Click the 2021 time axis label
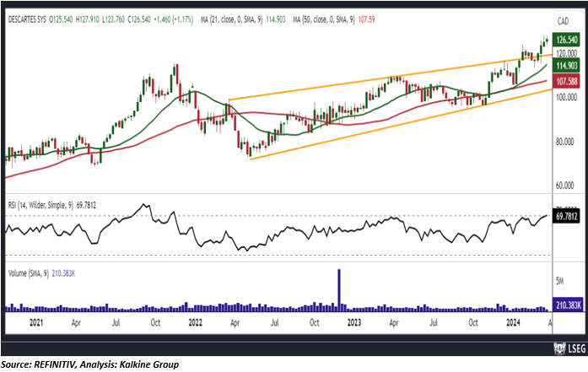588x372 pixels. pos(36,322)
